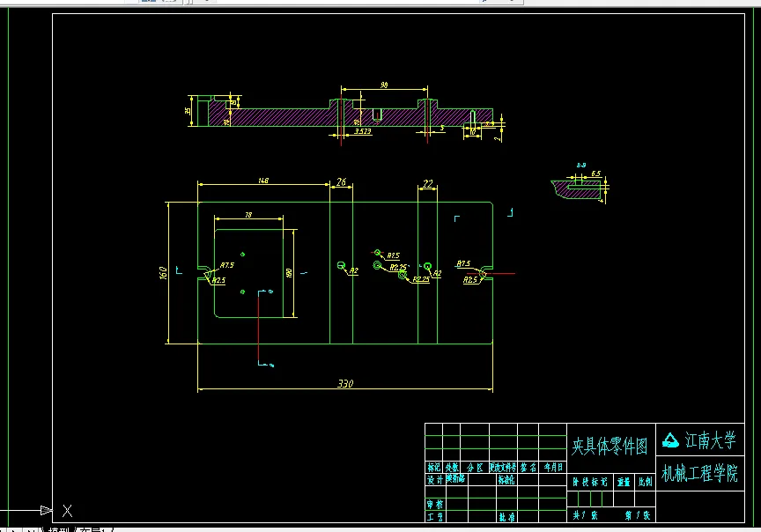Click the 阶段标记 header in title block

(x=589, y=482)
